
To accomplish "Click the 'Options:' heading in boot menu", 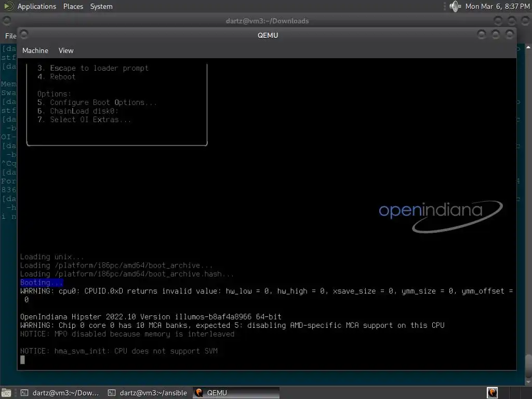I will click(x=54, y=94).
